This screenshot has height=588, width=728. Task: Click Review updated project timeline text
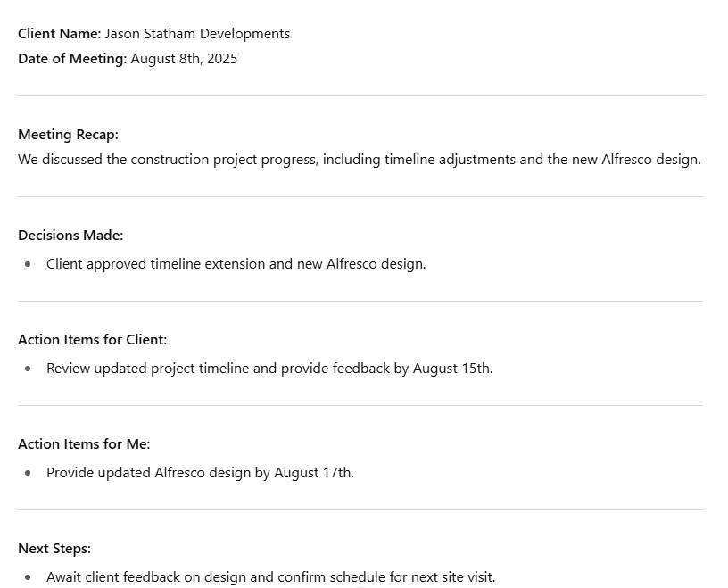pos(269,369)
